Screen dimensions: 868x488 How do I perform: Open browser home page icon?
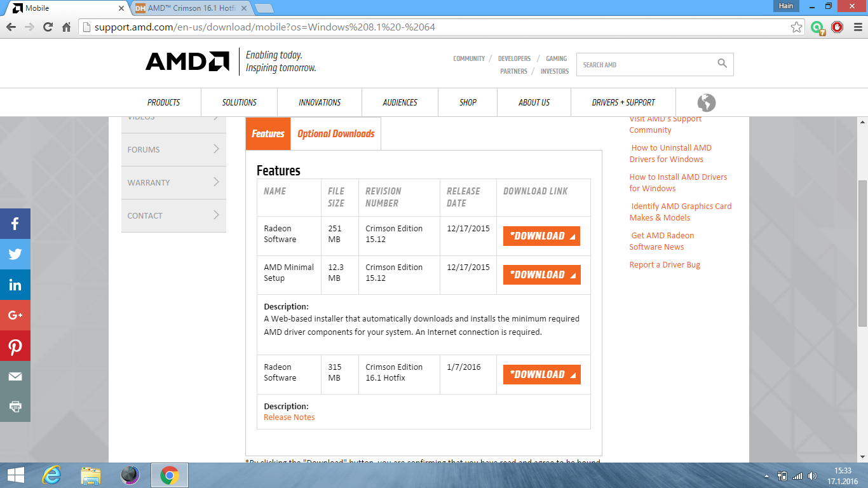66,27
